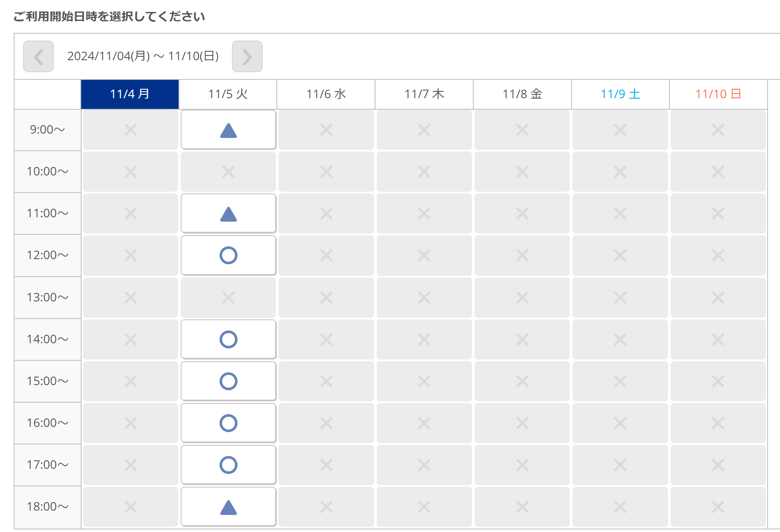Select the 11/4 月 column header
Screen dimensions: 780x532
point(130,94)
